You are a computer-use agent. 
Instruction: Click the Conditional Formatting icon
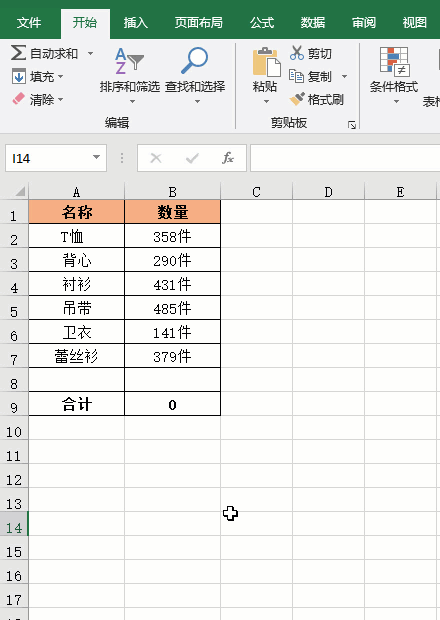(394, 62)
